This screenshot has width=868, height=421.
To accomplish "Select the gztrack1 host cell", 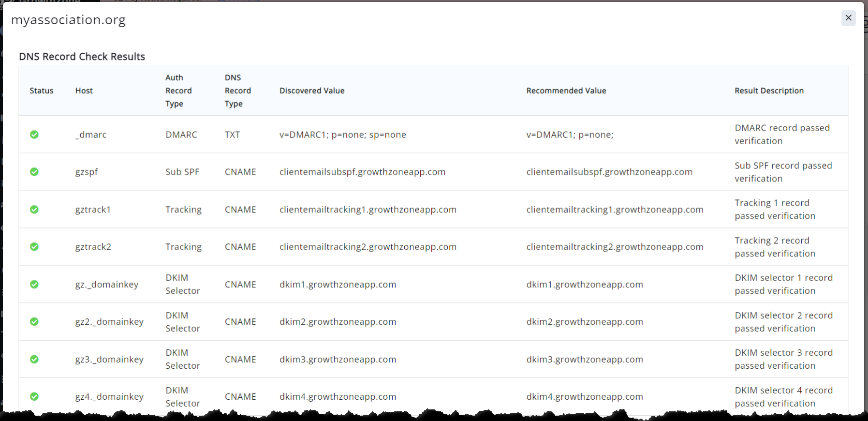I will point(93,210).
